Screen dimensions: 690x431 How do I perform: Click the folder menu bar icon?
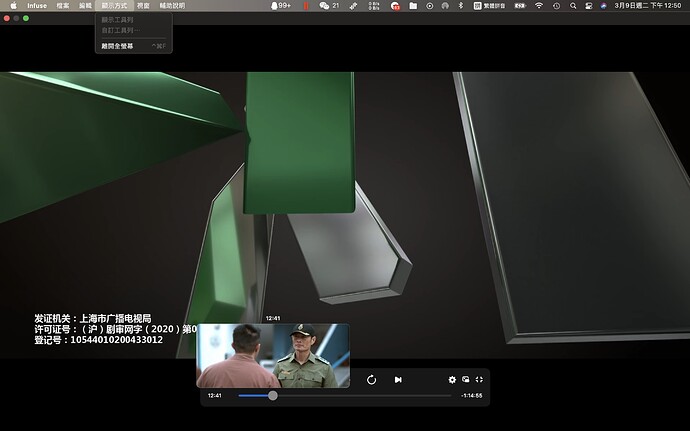tap(413, 6)
